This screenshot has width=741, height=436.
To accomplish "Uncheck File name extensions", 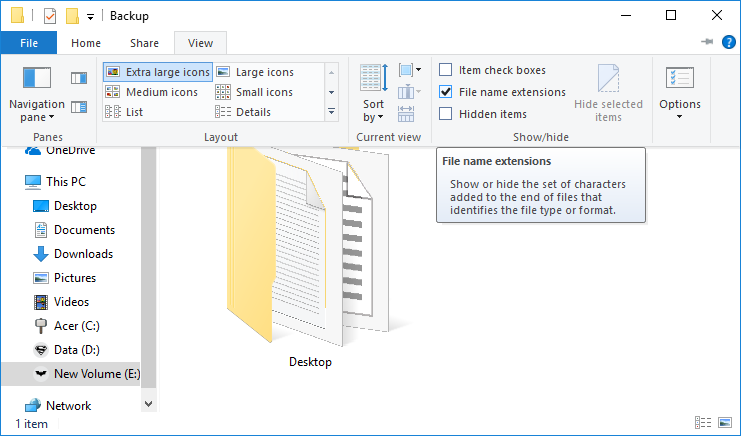I will point(446,92).
